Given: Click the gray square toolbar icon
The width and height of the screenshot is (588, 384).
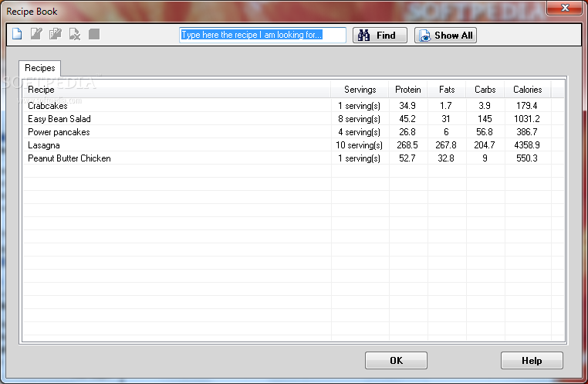Looking at the screenshot, I should pyautogui.click(x=94, y=34).
